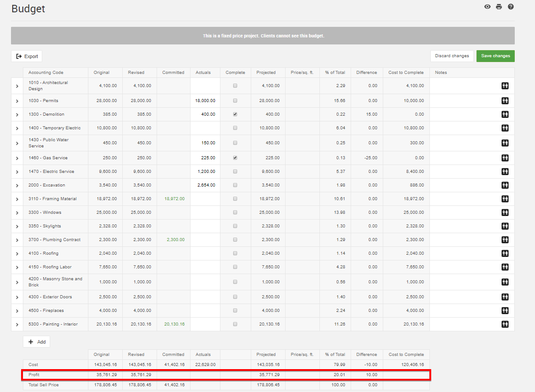The image size is (535, 392).
Task: Uncheck Complete checkbox for Demolition
Action: click(235, 114)
